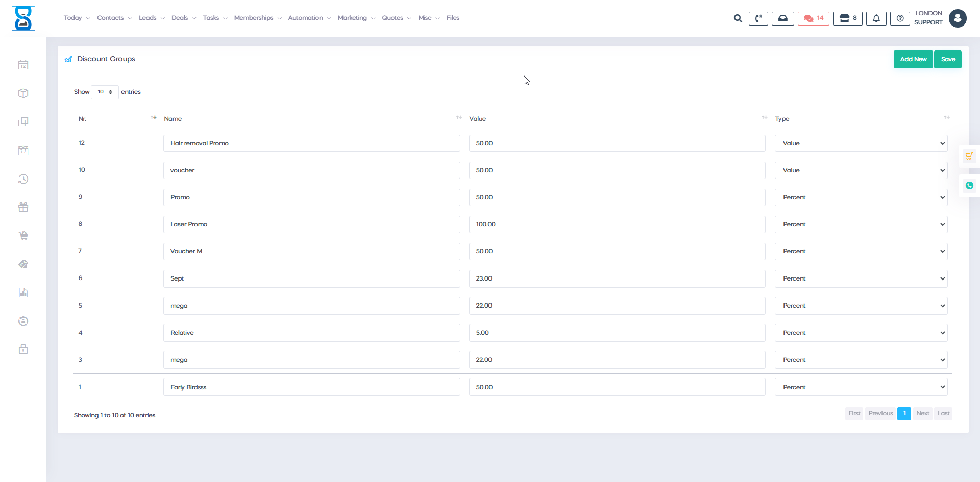Click the calendar icon in left sidebar

tap(23, 65)
